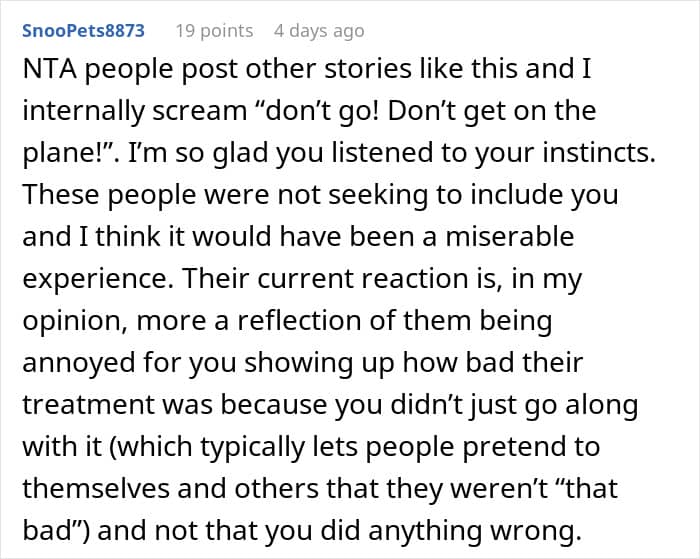
Task: Open the SnooPets8873 user profile
Action: [83, 30]
